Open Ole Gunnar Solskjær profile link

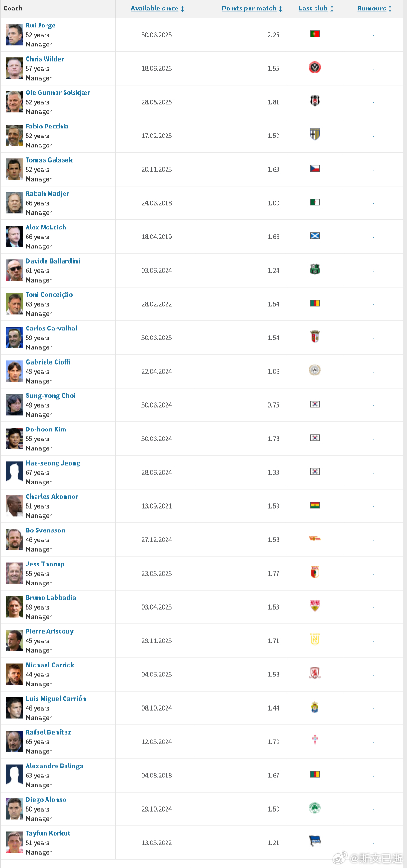tap(58, 92)
